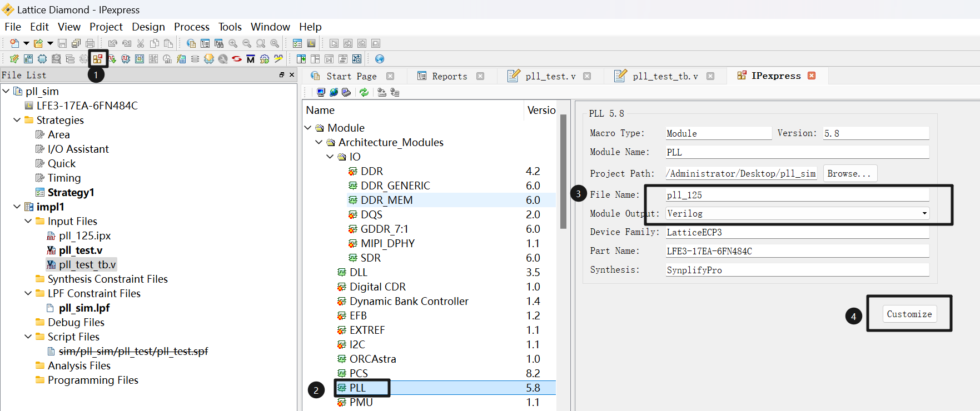Click the Cut scissors icon
980x411 pixels.
pos(141,43)
